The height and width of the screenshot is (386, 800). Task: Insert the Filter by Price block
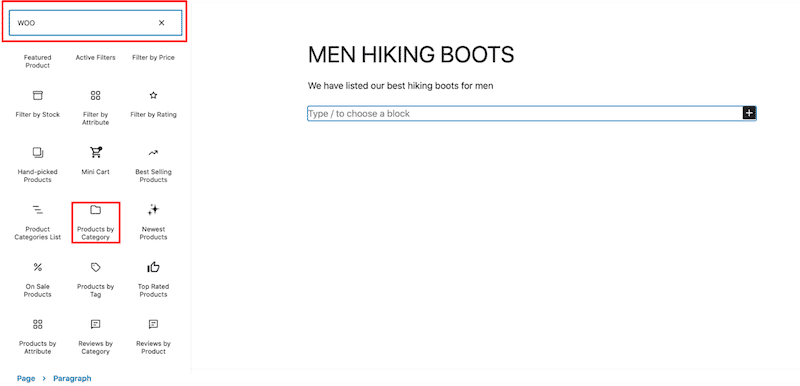tap(153, 58)
